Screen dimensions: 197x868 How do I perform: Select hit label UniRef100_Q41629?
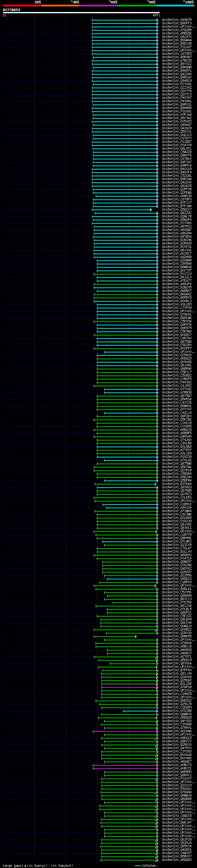tap(177, 128)
